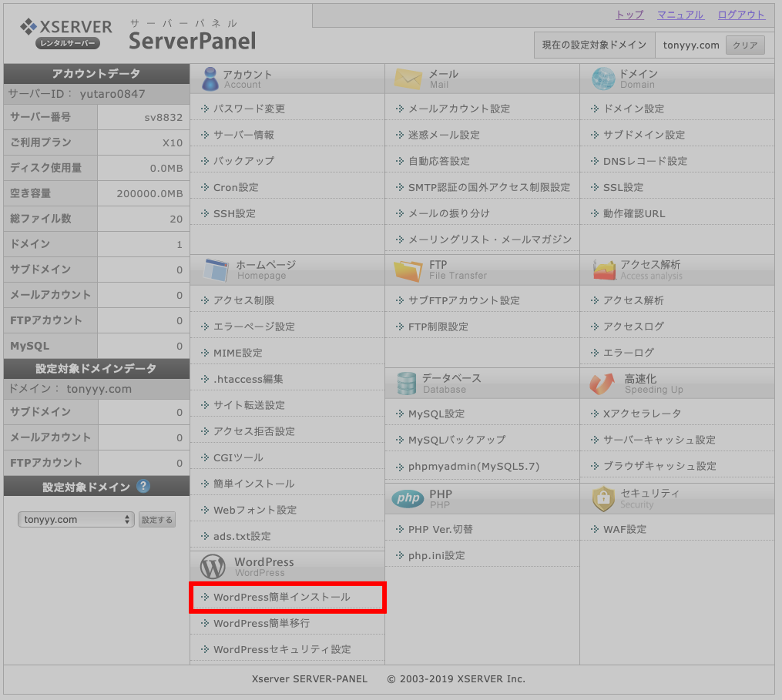
Task: Open MySQLバックアップ
Action: coord(457,440)
